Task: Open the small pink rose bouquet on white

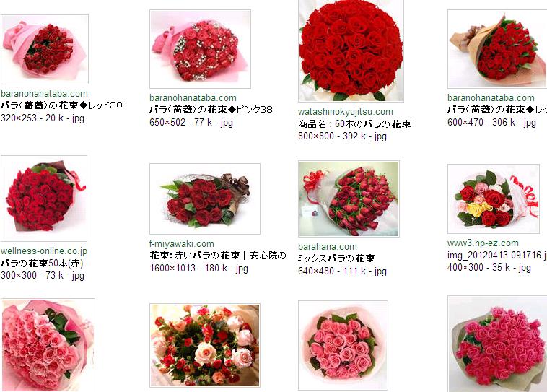Action: (343, 345)
